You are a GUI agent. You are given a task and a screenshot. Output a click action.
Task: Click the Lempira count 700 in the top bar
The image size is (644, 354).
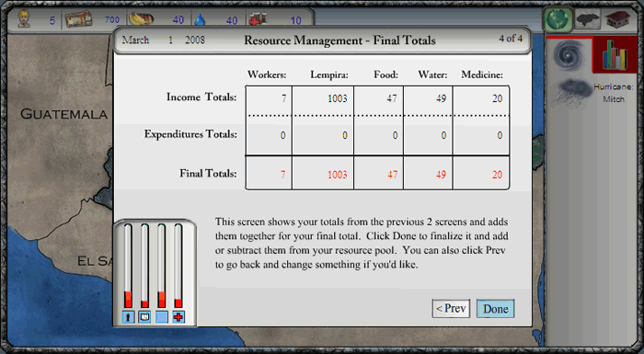point(111,19)
